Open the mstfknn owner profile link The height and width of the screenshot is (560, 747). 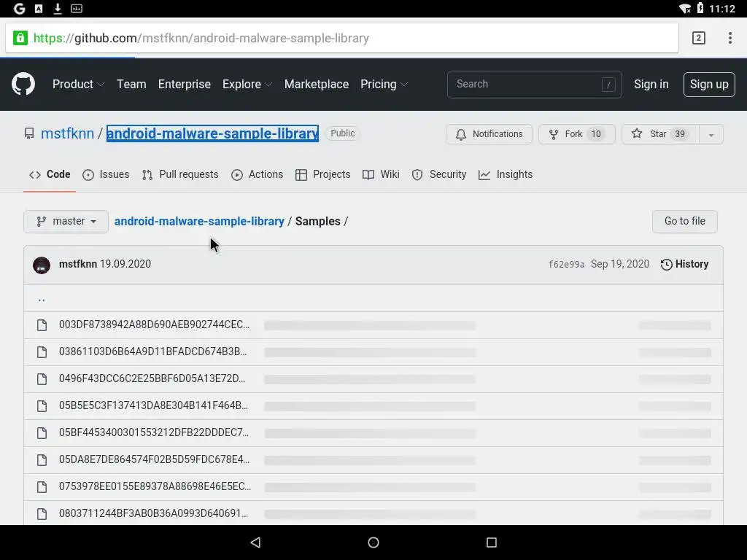point(67,134)
